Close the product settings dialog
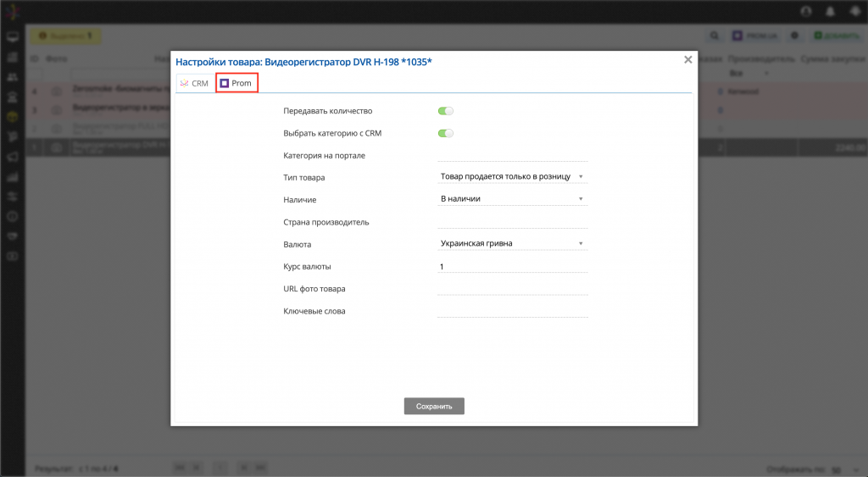The height and width of the screenshot is (477, 868). point(687,60)
